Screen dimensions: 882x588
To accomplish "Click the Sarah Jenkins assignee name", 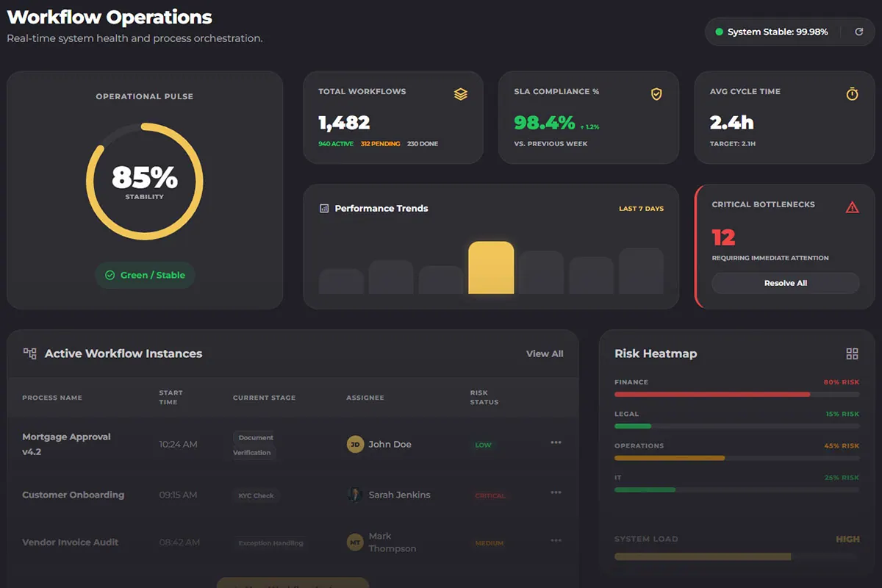I will pos(399,495).
